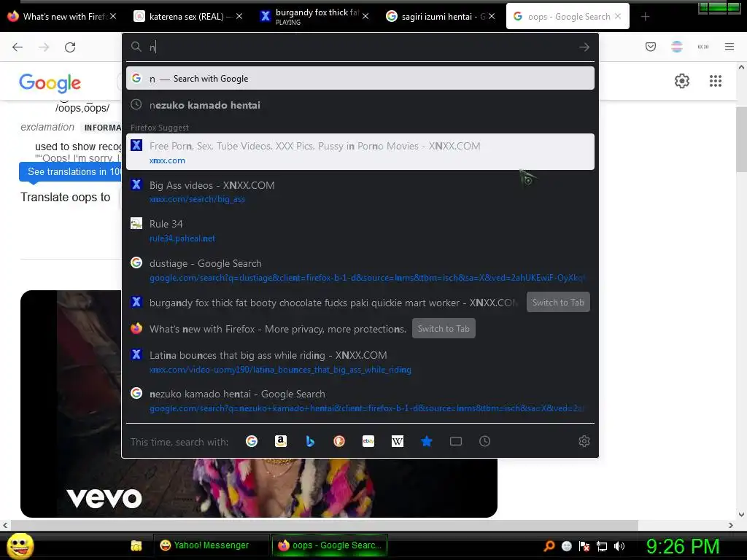Click the See translations button
This screenshot has width=747, height=560.
[x=71, y=172]
